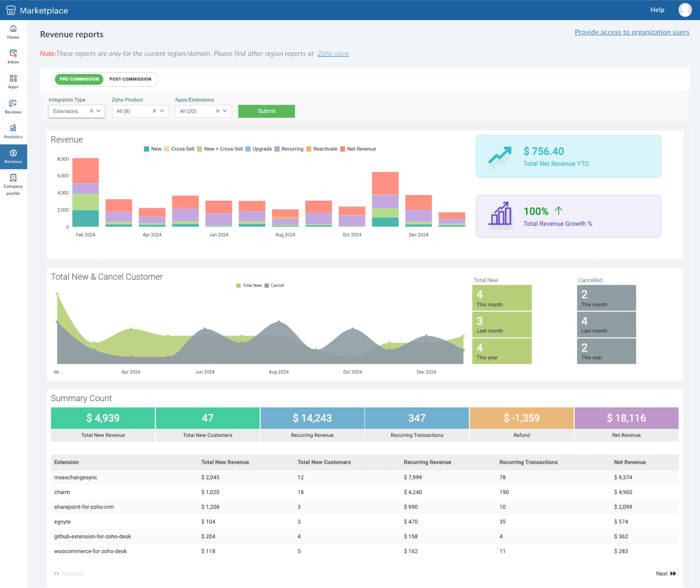This screenshot has width=700, height=588.
Task: Click the Total New 'This year' tile
Action: pyautogui.click(x=502, y=351)
